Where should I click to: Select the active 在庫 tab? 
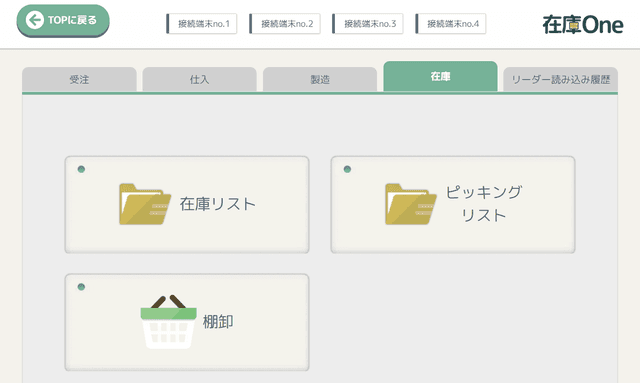tap(440, 76)
